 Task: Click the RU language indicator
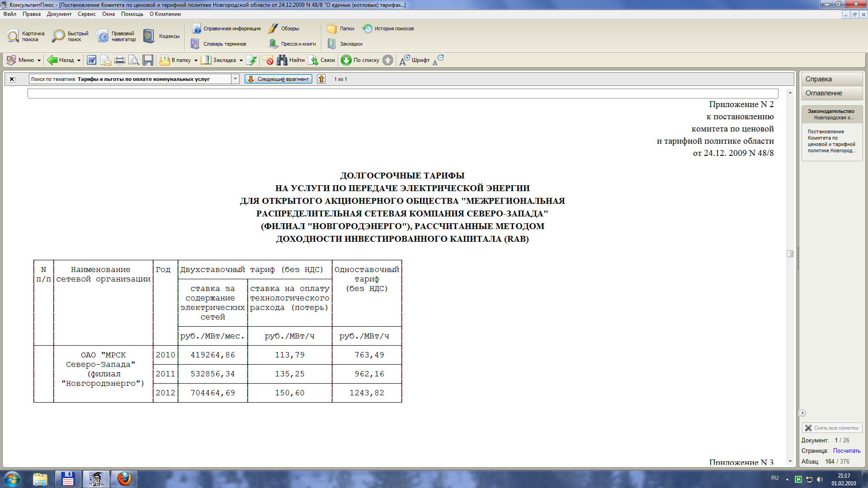[x=775, y=478]
